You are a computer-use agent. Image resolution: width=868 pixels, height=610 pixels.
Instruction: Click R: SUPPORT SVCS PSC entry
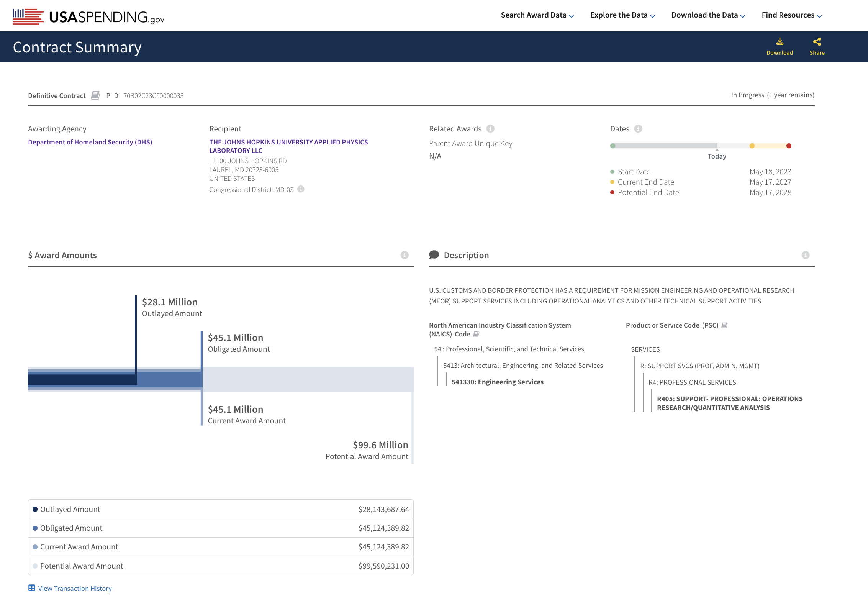click(699, 366)
